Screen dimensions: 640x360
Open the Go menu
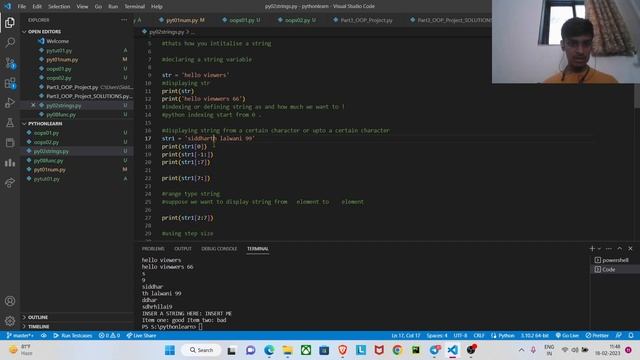pyautogui.click(x=98, y=7)
